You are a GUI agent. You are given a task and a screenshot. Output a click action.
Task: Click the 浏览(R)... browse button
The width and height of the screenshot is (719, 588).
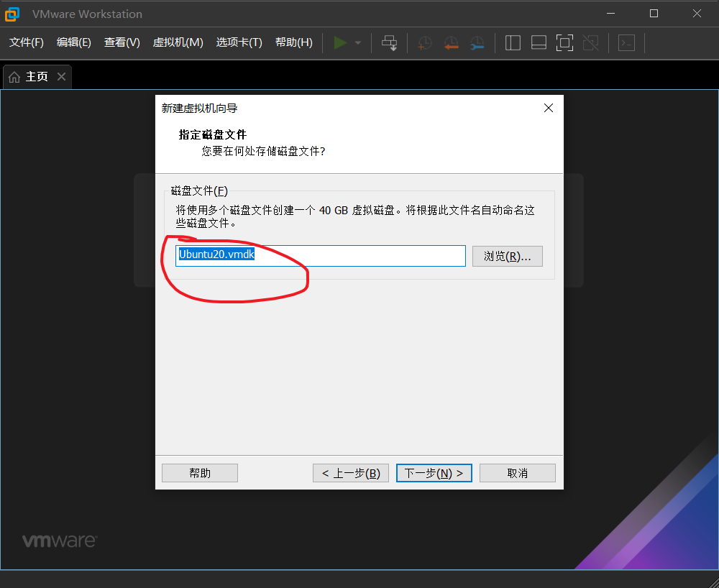coord(508,256)
